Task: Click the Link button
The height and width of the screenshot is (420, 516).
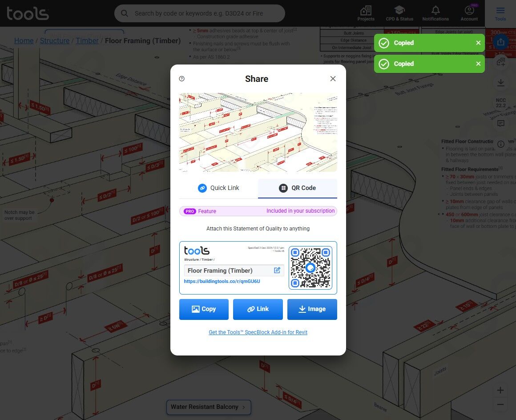Action: coord(258,309)
